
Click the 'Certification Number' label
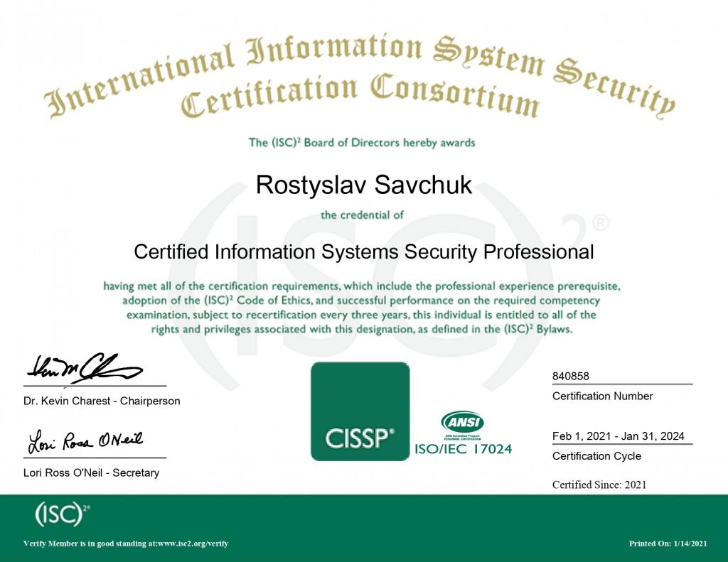click(x=603, y=396)
